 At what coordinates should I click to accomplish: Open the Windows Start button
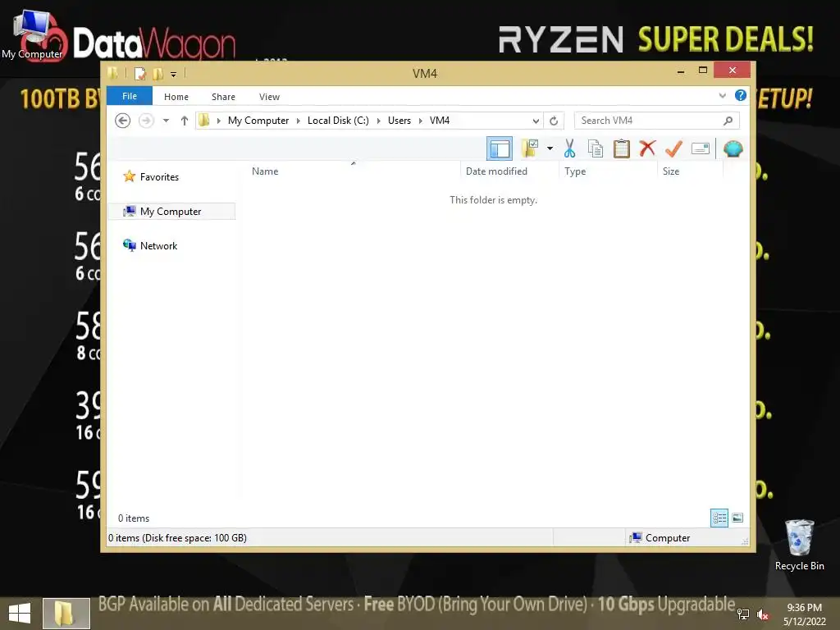[20, 613]
